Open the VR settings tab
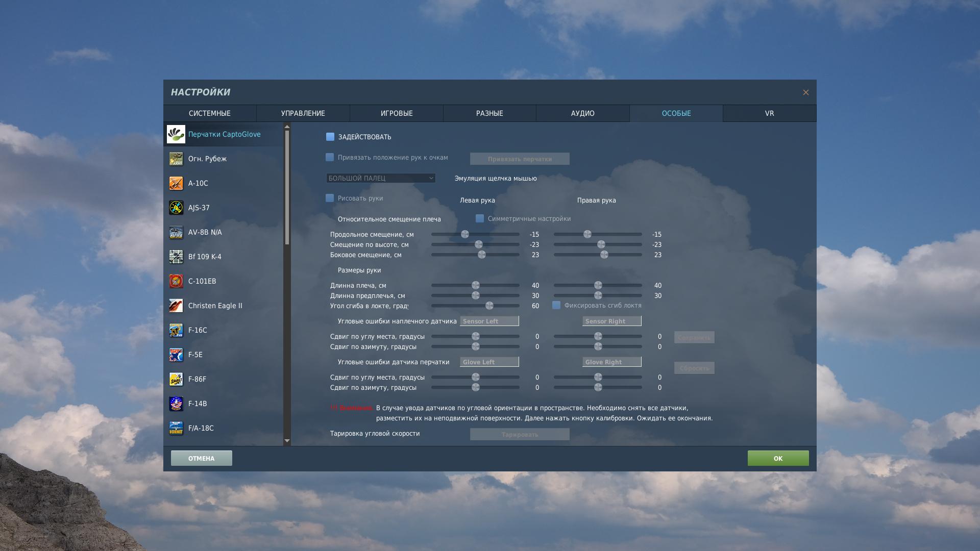This screenshot has width=980, height=551. coord(769,113)
